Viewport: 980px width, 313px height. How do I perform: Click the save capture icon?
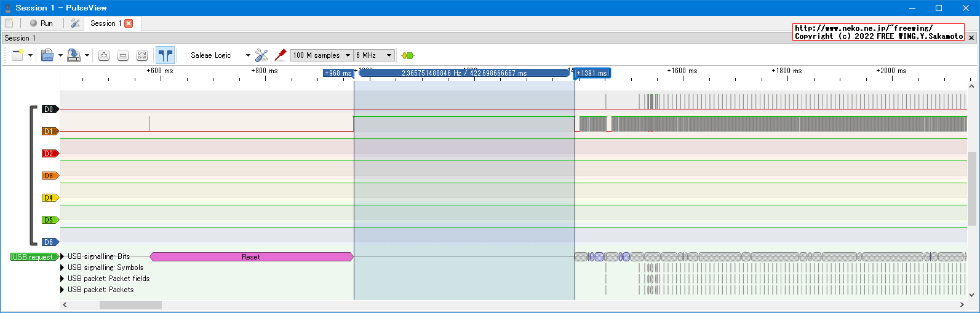[74, 55]
